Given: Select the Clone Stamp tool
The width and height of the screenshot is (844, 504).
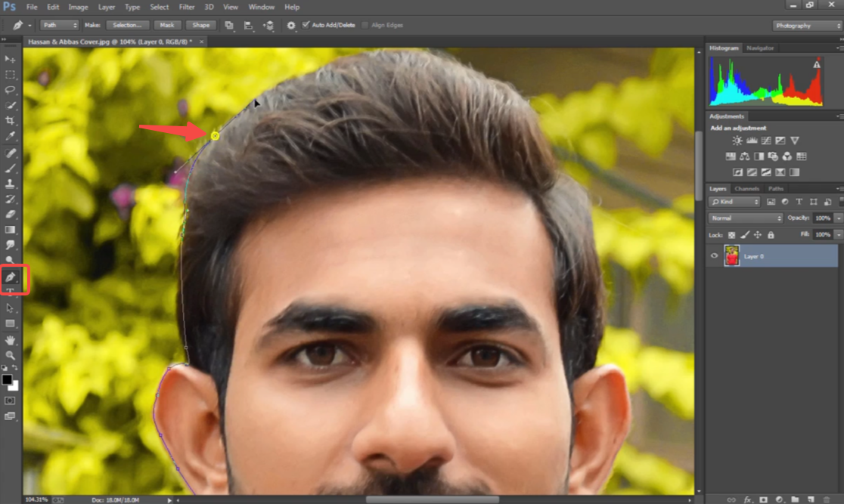Looking at the screenshot, I should pos(10,184).
